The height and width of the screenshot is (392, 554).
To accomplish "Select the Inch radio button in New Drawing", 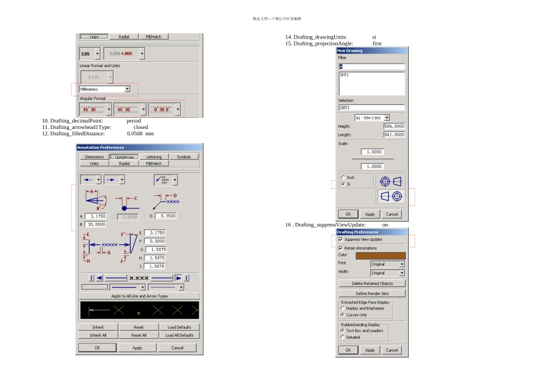I will 343,177.
